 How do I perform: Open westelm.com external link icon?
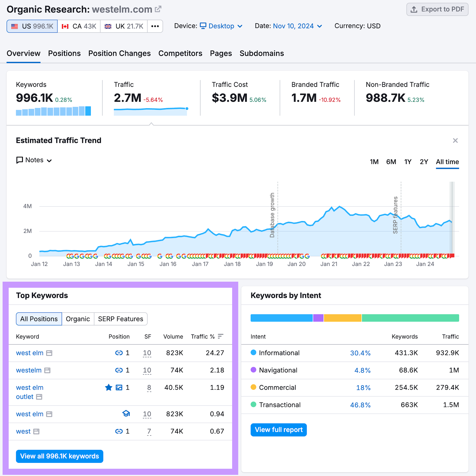coord(158,9)
